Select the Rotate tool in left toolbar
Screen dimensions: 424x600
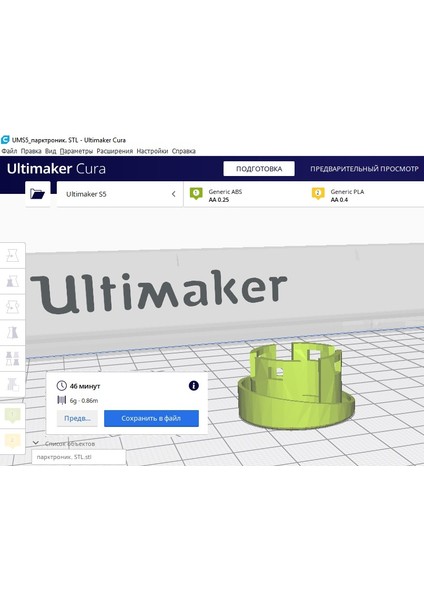(13, 307)
